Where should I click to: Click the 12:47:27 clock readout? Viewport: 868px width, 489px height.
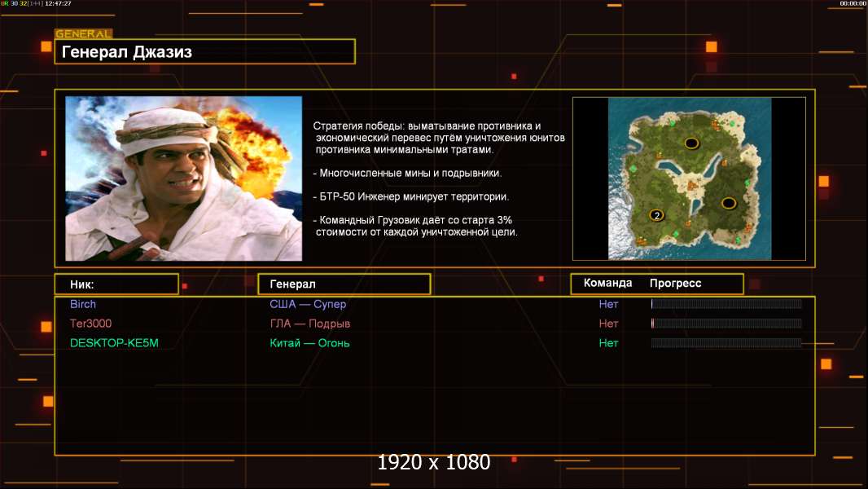58,3
